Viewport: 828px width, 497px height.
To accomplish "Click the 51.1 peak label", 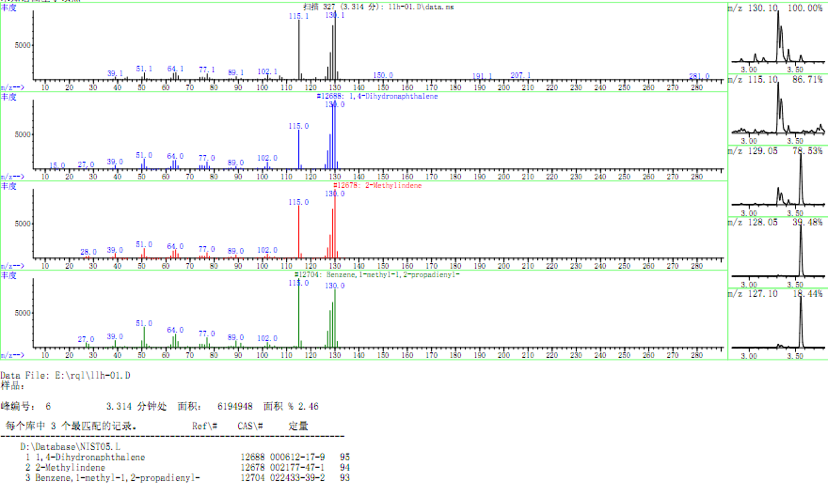I will [144, 69].
